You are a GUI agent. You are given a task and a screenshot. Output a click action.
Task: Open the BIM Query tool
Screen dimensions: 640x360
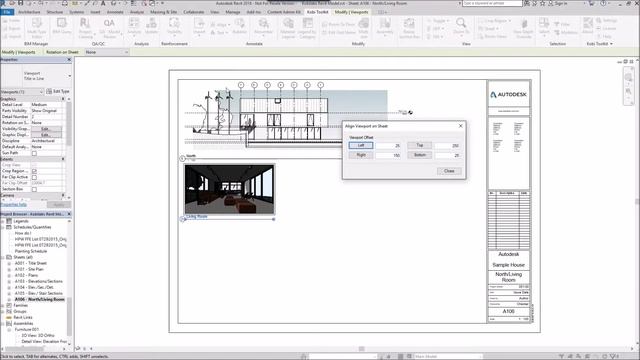(62, 26)
